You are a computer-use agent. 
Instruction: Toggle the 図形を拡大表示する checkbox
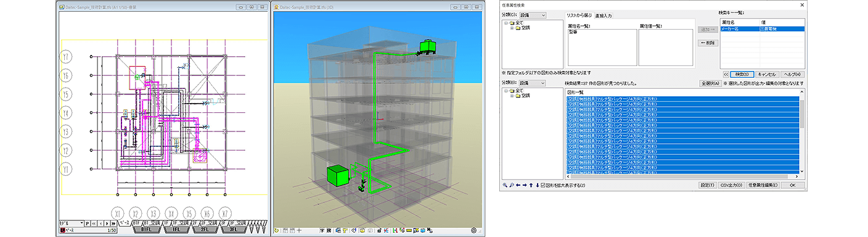pos(542,185)
